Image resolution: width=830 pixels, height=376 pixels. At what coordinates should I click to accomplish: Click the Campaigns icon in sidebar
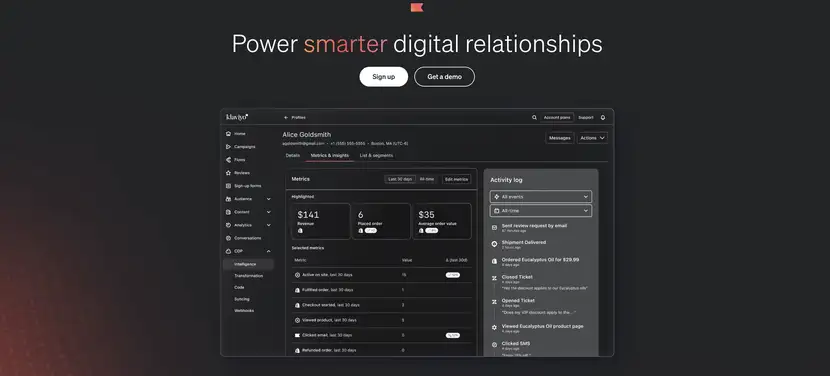228,147
